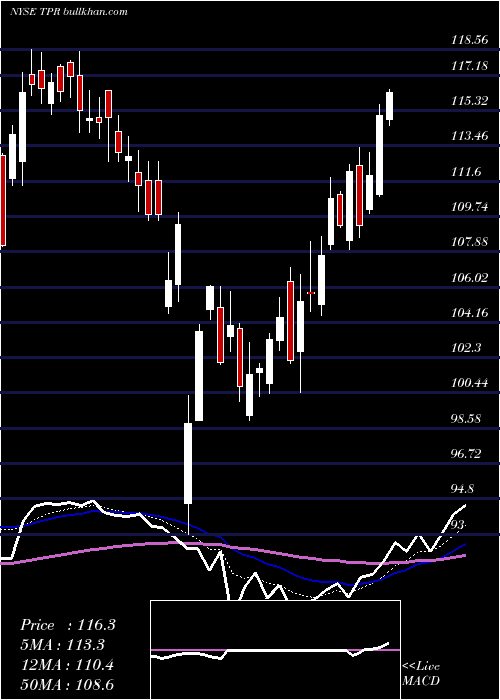Screen dimensions: 500x700
Task: Select the 102.3 price axis label
Action: tap(467, 348)
